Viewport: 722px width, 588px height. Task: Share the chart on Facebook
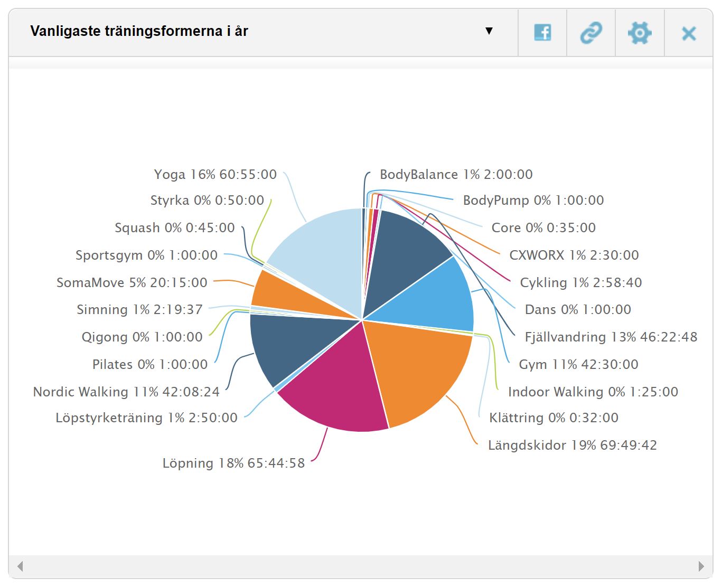tap(542, 33)
